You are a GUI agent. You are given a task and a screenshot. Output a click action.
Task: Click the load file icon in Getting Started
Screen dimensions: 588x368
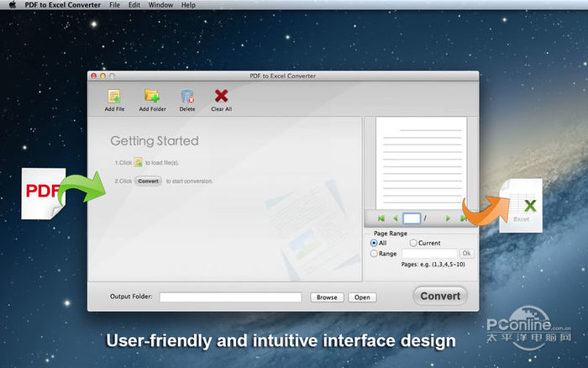click(x=139, y=162)
